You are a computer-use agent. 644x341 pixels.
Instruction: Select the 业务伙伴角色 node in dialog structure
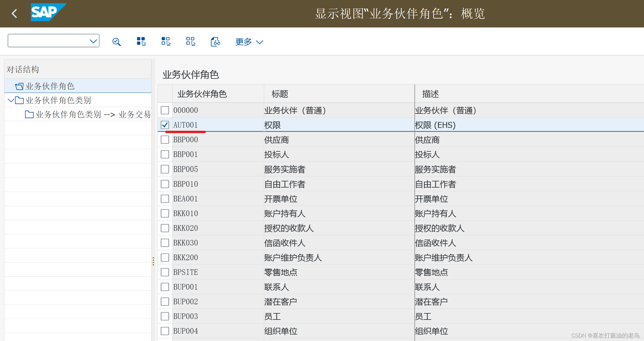click(50, 86)
